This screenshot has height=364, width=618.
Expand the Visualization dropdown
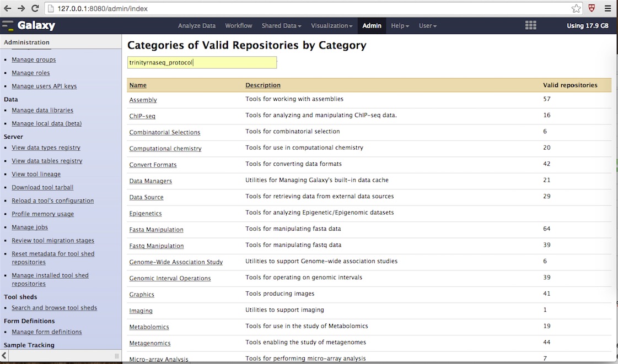[x=331, y=25]
